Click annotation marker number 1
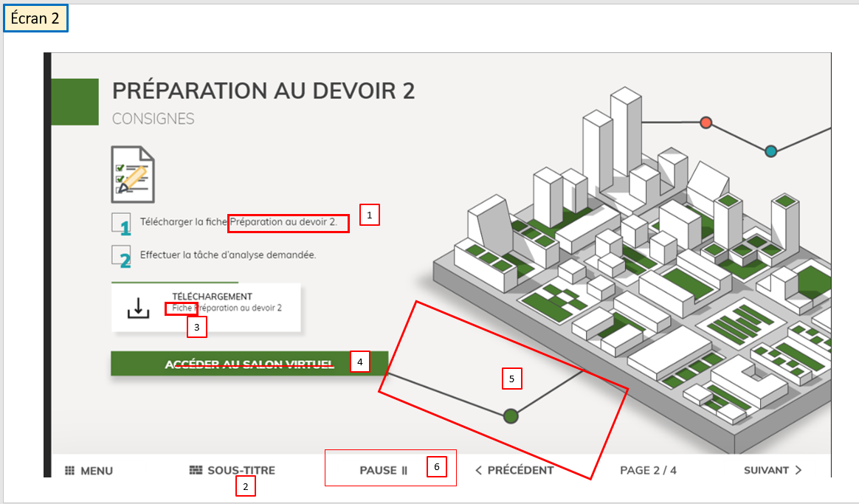 tap(370, 215)
